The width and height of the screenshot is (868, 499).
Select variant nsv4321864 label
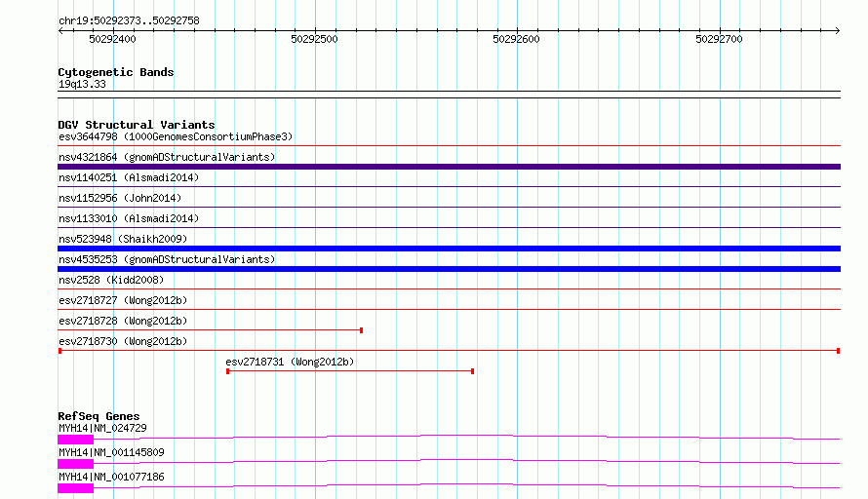(167, 157)
